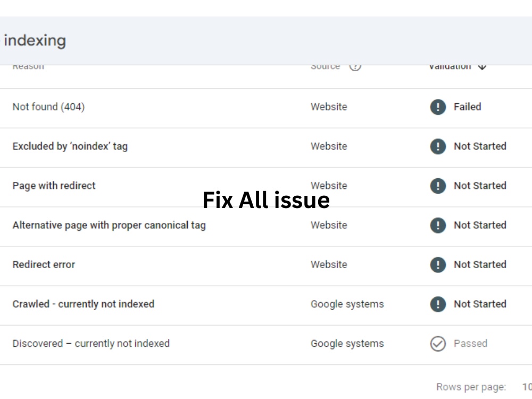Click the Failed status icon for Not found (404)
This screenshot has width=532, height=399.
point(438,107)
